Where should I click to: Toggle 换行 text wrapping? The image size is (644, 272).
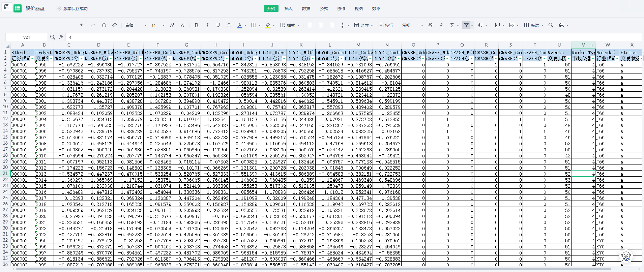click(386, 25)
